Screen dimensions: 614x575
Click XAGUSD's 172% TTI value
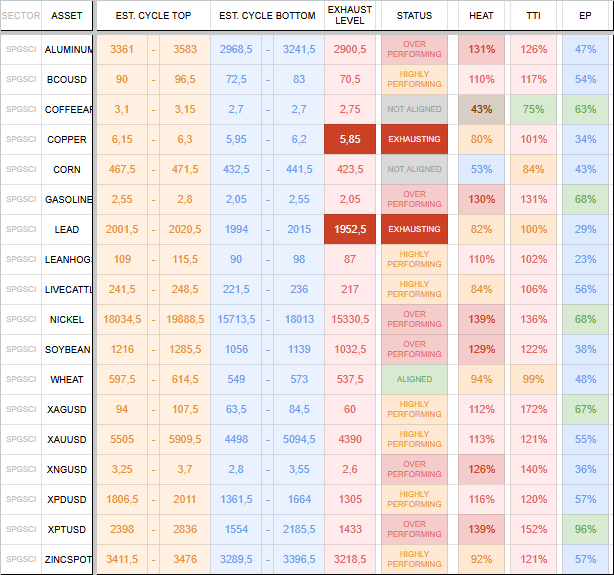click(533, 409)
